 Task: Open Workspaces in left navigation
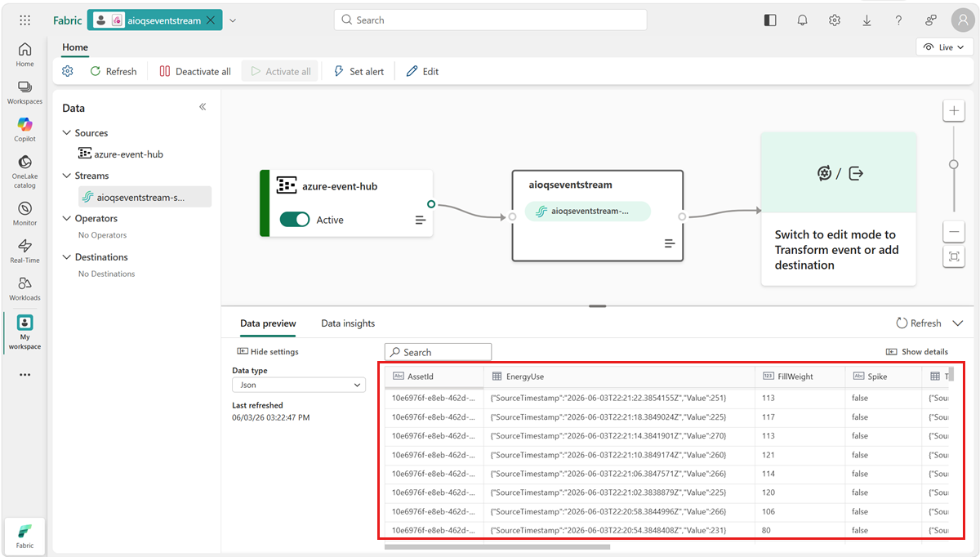tap(24, 92)
